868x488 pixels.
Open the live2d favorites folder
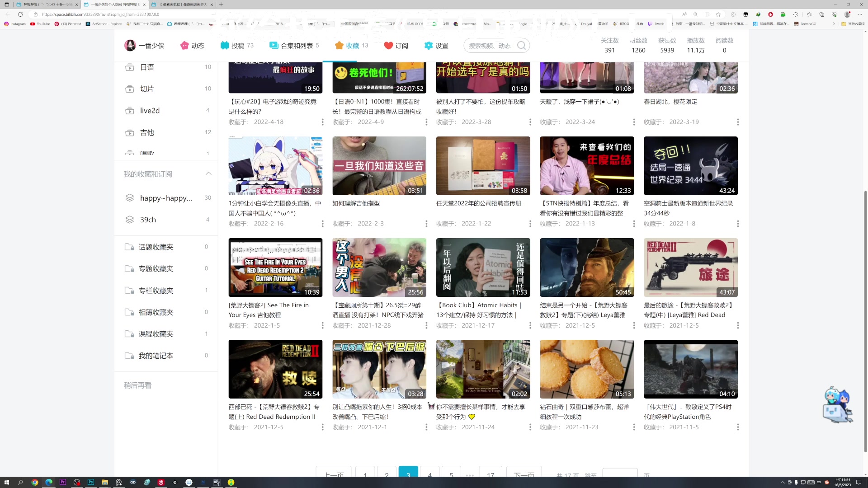[166, 111]
